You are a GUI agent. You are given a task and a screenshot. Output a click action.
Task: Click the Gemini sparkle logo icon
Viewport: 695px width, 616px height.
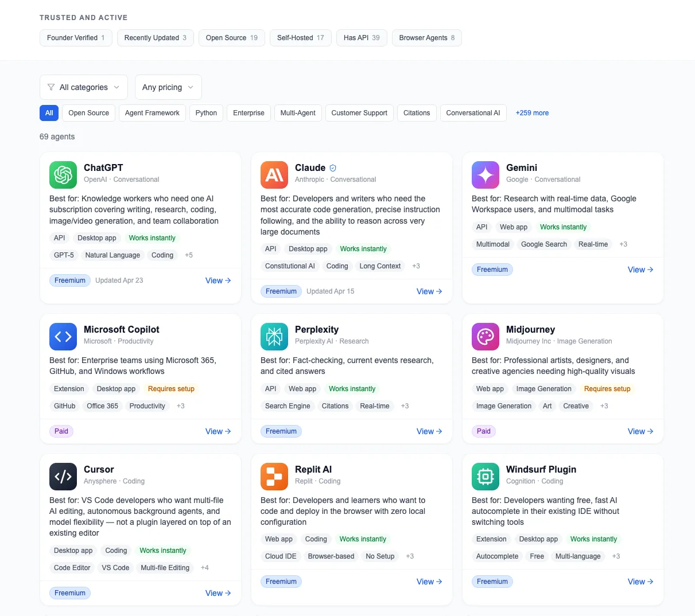click(486, 175)
